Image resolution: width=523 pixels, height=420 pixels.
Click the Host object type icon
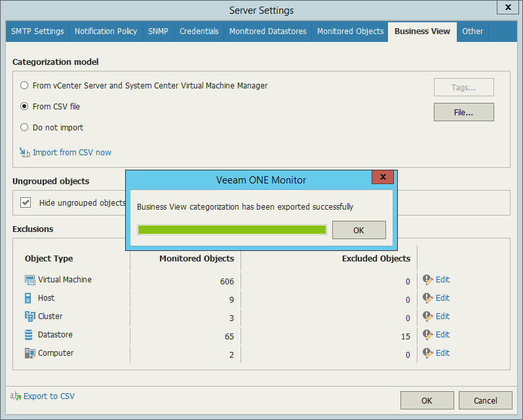tap(28, 298)
